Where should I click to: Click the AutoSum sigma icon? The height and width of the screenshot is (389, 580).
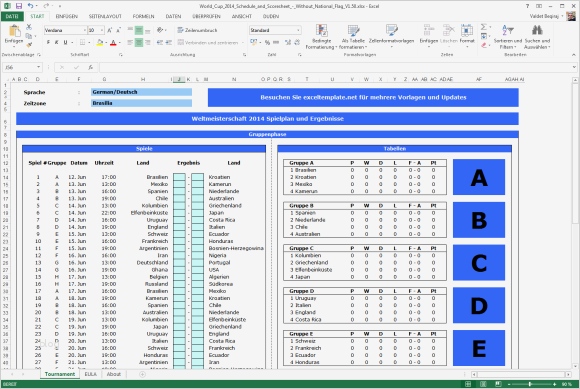point(483,27)
